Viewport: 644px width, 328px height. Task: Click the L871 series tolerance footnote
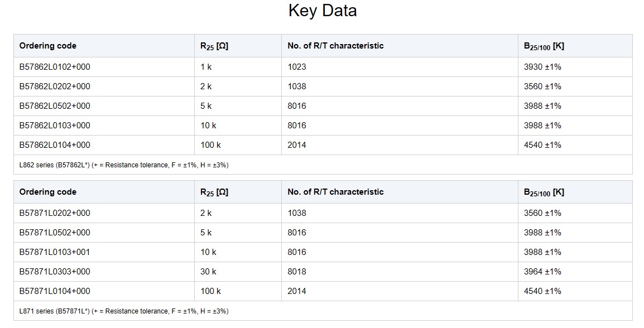pos(124,311)
